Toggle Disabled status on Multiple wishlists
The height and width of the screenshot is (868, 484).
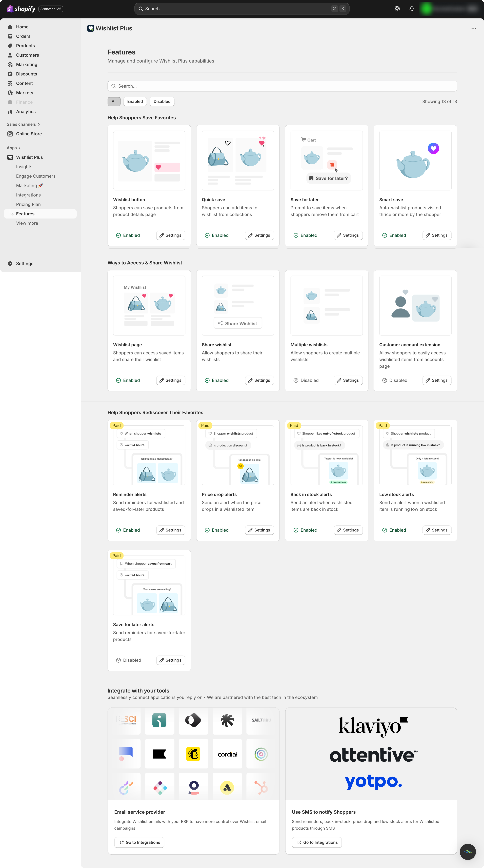click(x=306, y=380)
